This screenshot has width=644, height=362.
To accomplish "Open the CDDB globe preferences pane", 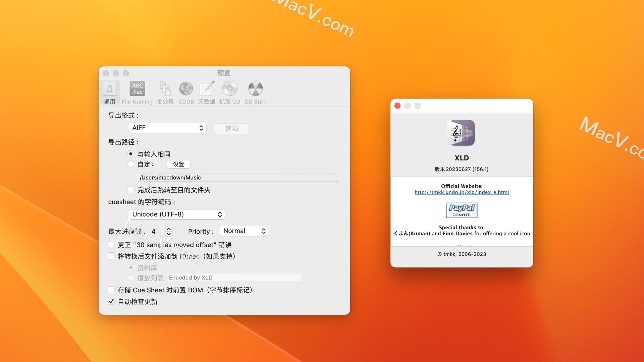I will [x=186, y=93].
